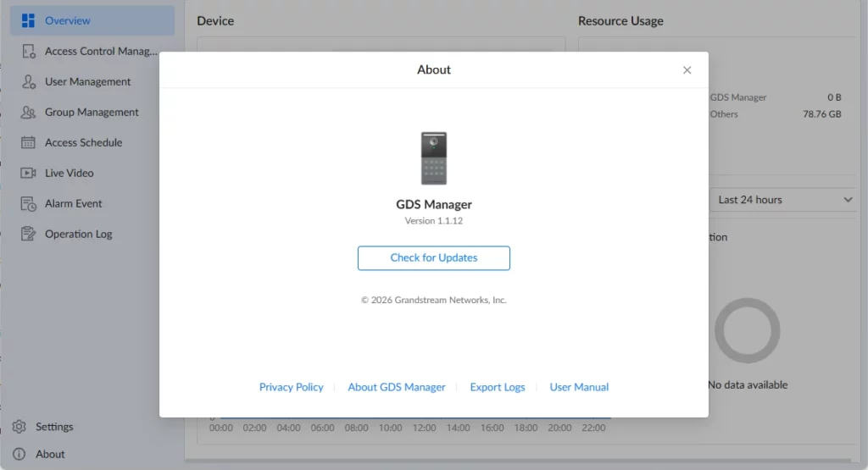This screenshot has height=470, width=868.
Task: Go to Access Control Management
Action: [92, 52]
